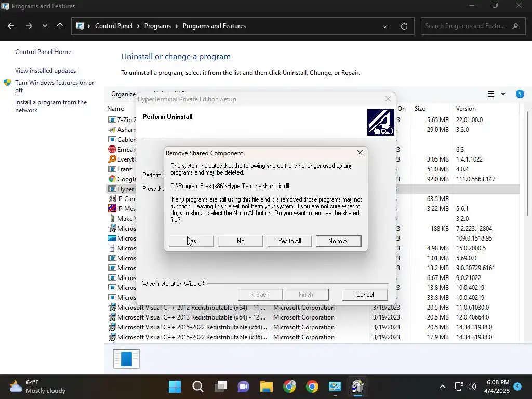This screenshot has width=532, height=399.
Task: Open the Organize menu
Action: (123, 94)
